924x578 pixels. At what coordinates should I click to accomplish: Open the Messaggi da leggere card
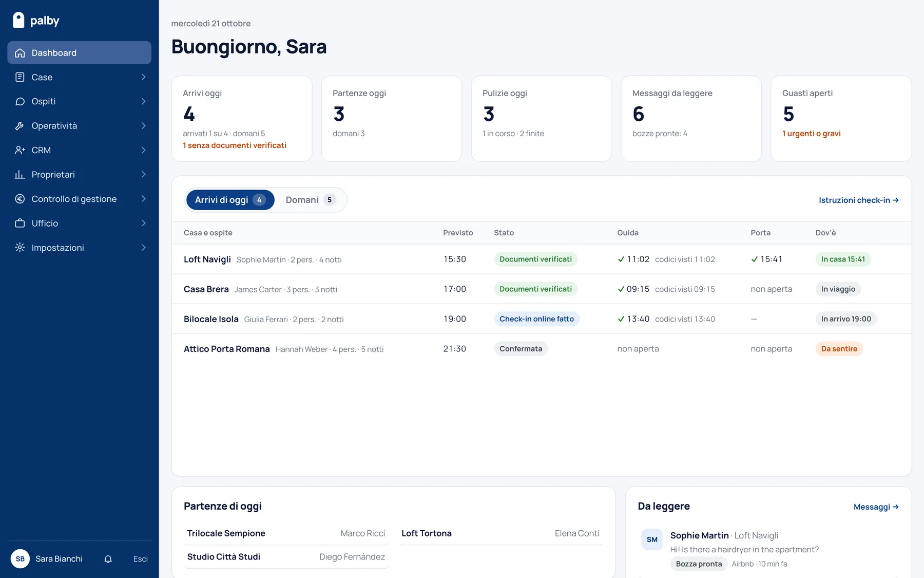coord(691,119)
